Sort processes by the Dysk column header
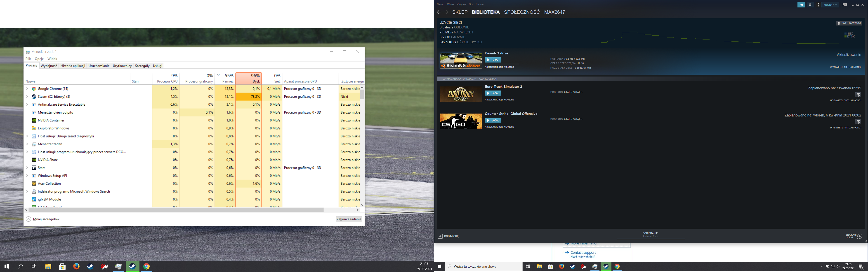The image size is (868, 272). (249, 78)
